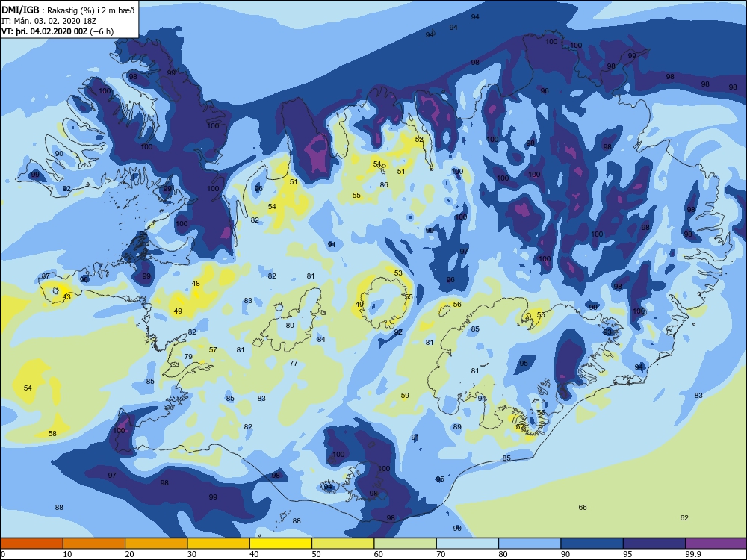Select the indigo 95–99.9 legend swatch
Viewport: 747px width, 560px height.
(654, 544)
